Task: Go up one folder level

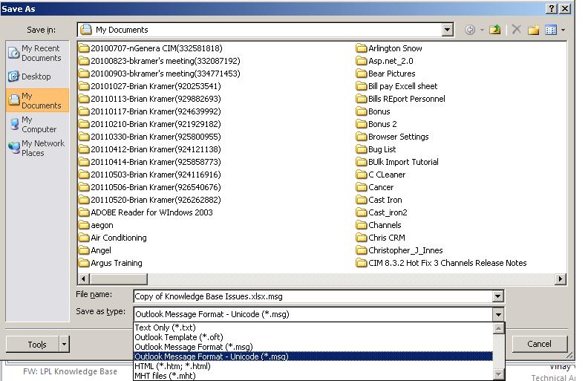Action: [494, 30]
